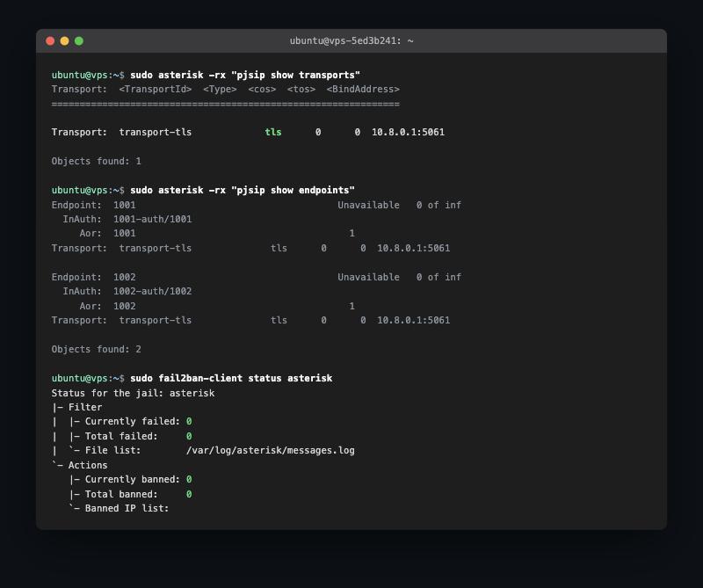Viewport: 703px width, 588px height.
Task: Click the window title "ubuntu@vps-5ed3b241: ~"
Action: pyautogui.click(x=351, y=40)
